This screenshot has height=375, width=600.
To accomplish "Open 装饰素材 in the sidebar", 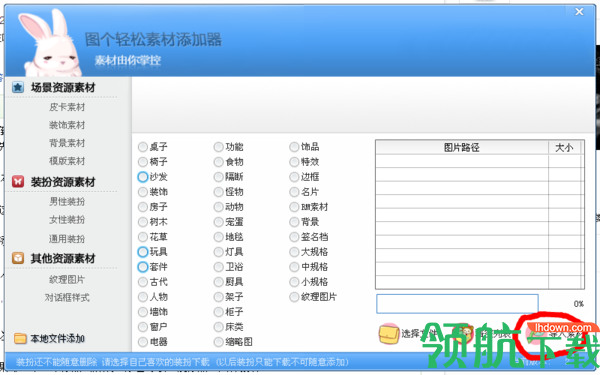I will [x=67, y=125].
